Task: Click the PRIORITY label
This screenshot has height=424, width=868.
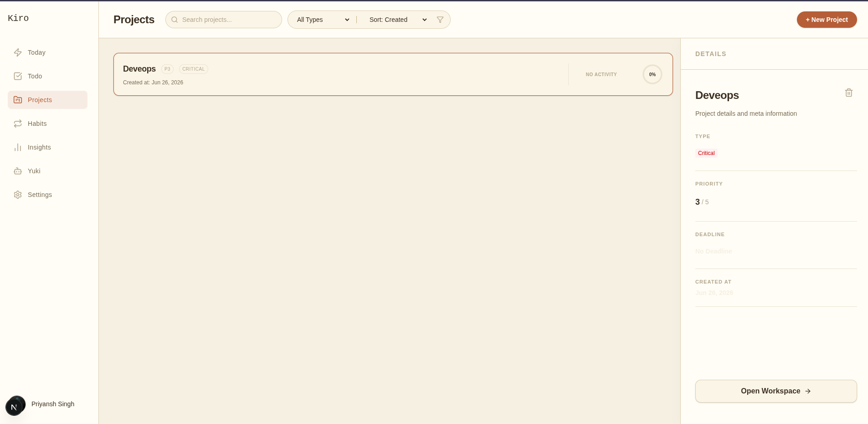Action: click(709, 184)
